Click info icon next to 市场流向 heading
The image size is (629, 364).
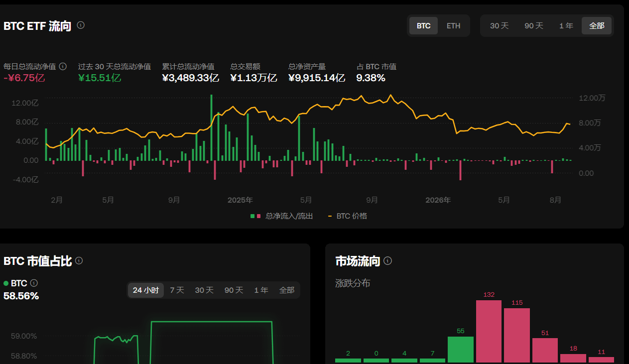click(x=388, y=260)
